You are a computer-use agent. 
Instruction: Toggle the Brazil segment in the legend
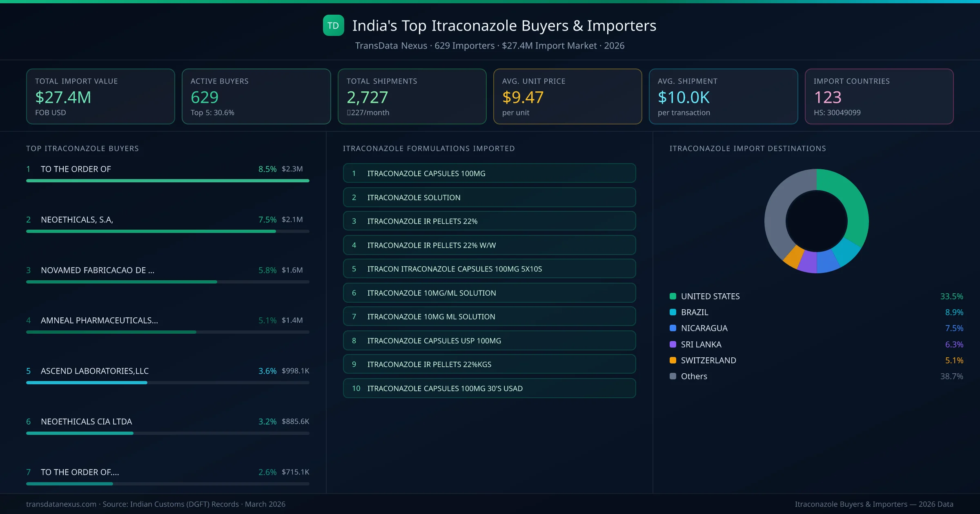tap(673, 312)
